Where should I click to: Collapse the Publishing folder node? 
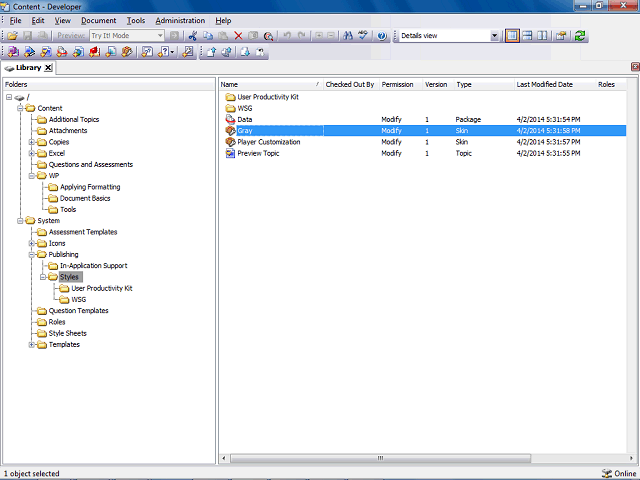coord(31,255)
